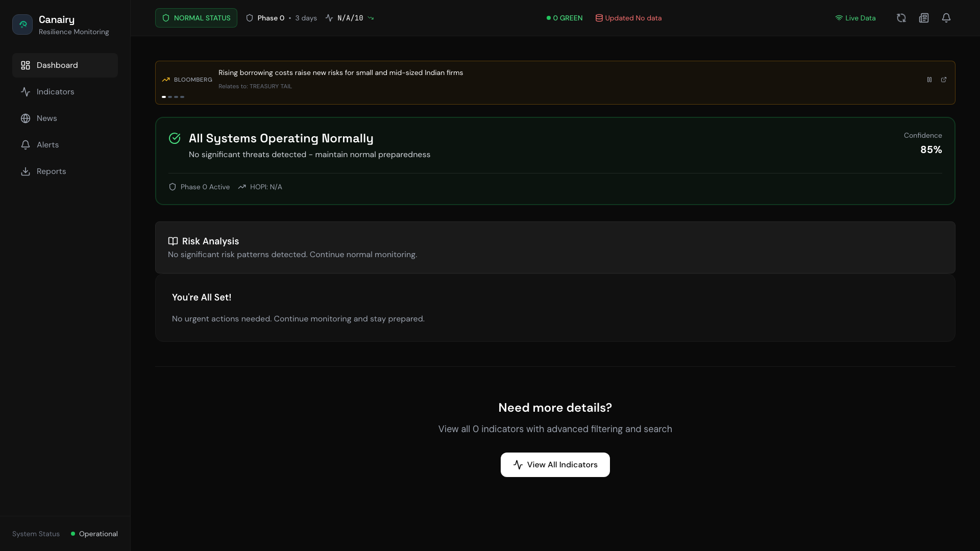
Task: Click the Risk Analysis book icon
Action: point(173,241)
